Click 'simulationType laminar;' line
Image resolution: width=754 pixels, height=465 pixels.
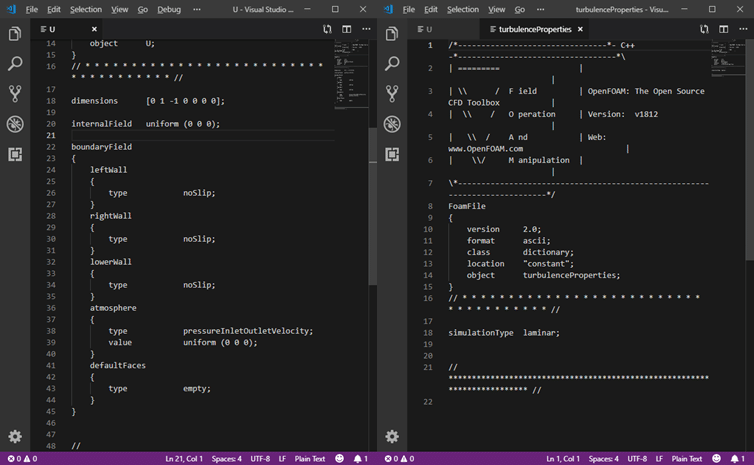point(504,333)
